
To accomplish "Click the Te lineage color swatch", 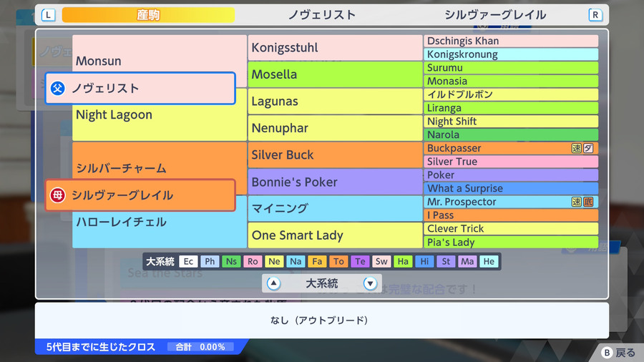I will coord(360,261).
